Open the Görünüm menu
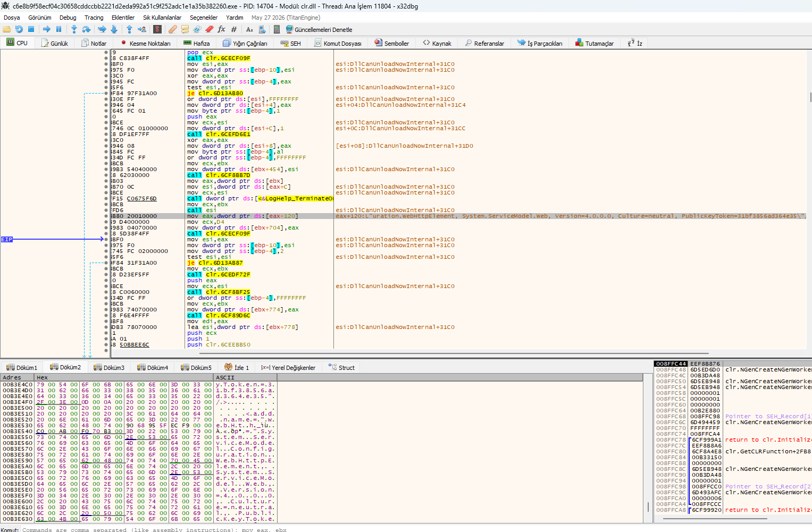Screen dimensions: 812x532 coord(40,18)
